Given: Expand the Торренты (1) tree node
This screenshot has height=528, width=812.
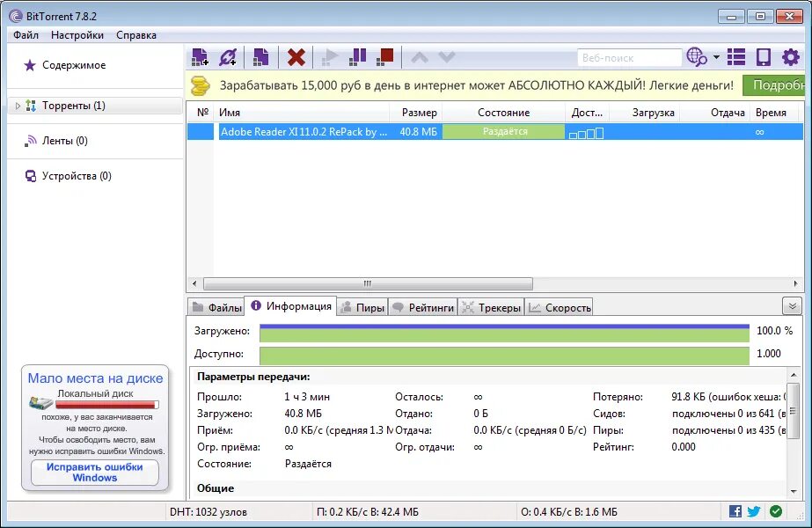Looking at the screenshot, I should (x=18, y=106).
